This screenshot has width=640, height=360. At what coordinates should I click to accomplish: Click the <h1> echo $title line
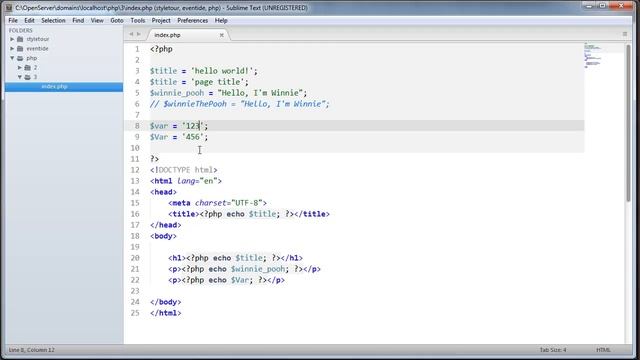click(236, 258)
